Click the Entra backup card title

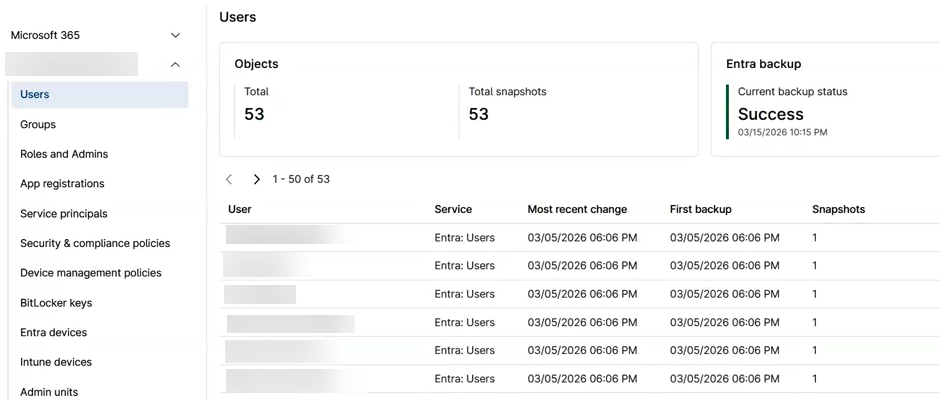(x=764, y=64)
